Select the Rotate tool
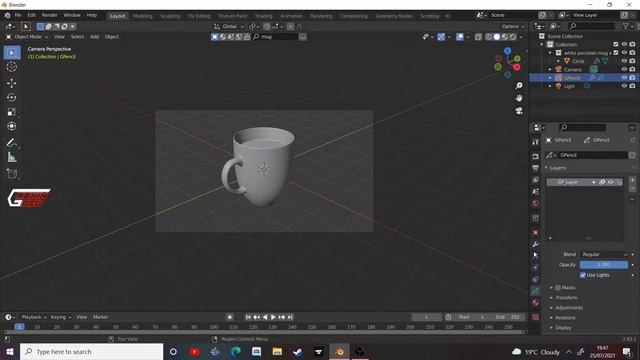This screenshot has width=640, height=360. [x=12, y=97]
